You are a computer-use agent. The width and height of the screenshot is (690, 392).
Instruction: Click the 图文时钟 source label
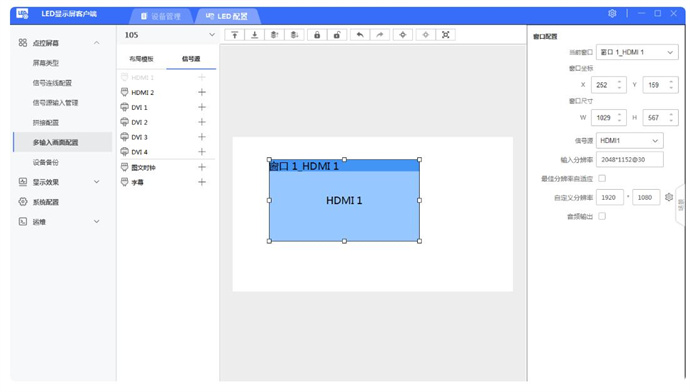point(143,167)
